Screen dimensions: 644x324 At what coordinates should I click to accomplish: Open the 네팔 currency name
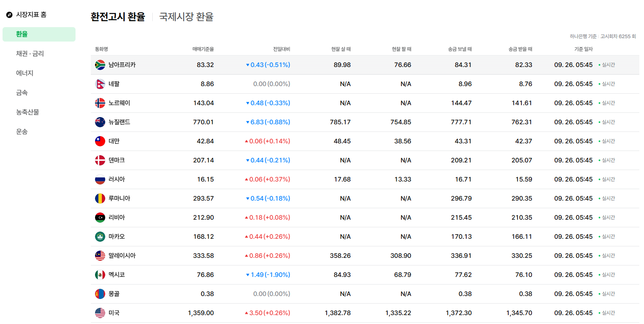(x=114, y=84)
